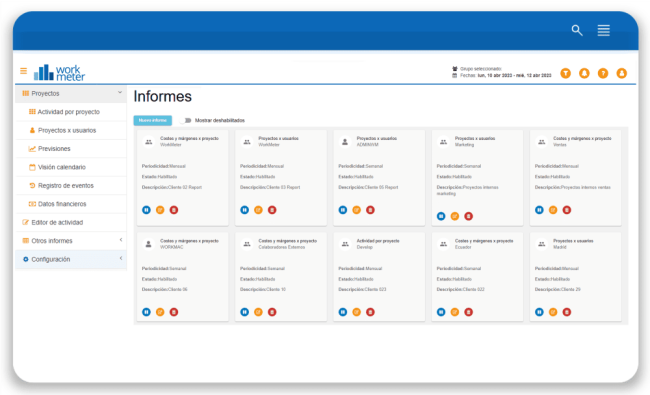
Task: Pause the Ventas report card
Action: [539, 210]
